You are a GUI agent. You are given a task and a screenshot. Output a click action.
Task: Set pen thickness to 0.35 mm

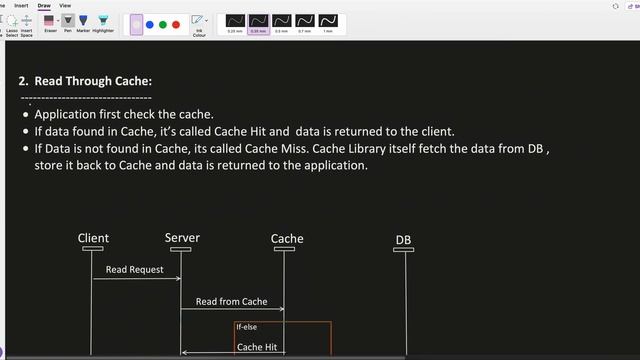(258, 24)
